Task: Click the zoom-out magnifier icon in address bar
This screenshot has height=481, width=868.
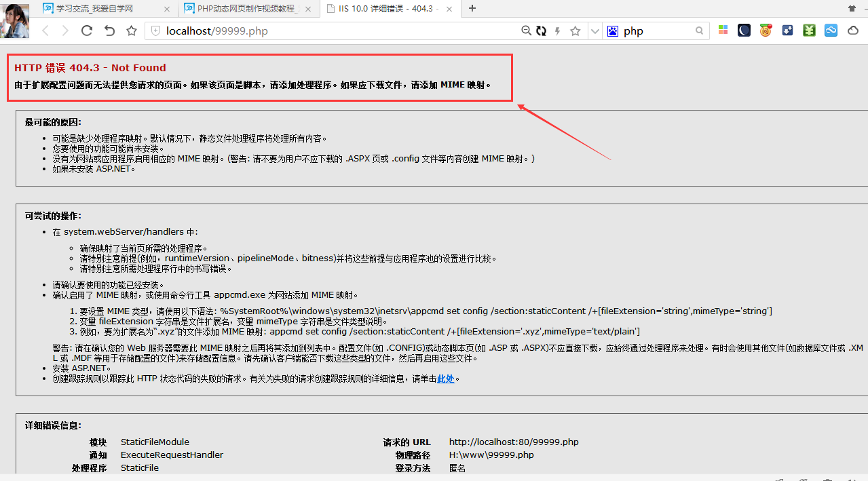Action: click(x=526, y=31)
